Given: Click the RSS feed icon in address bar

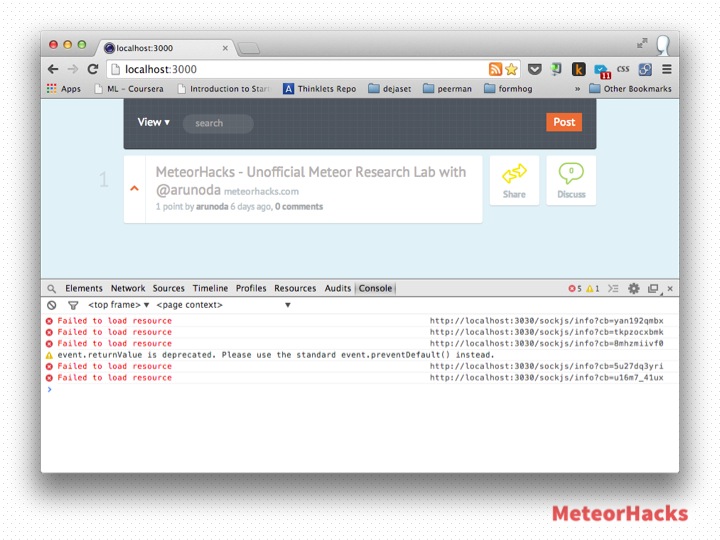Looking at the screenshot, I should pyautogui.click(x=495, y=69).
